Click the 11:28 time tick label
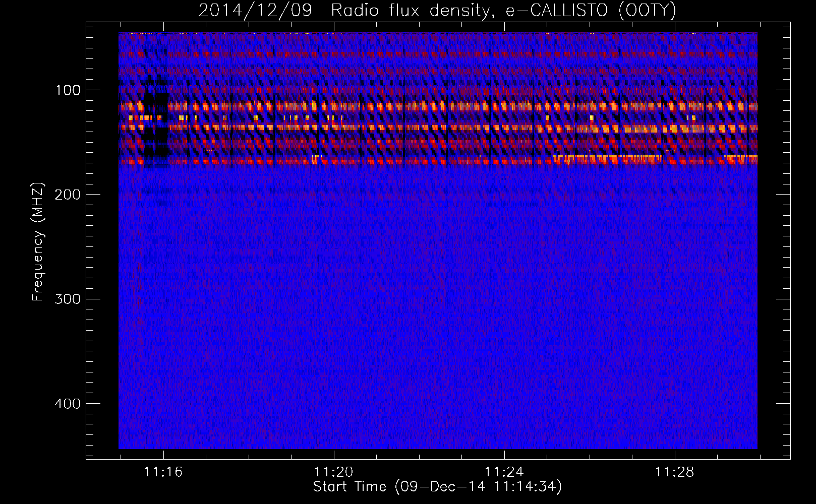Screen dimensions: 816x504 click(x=674, y=472)
